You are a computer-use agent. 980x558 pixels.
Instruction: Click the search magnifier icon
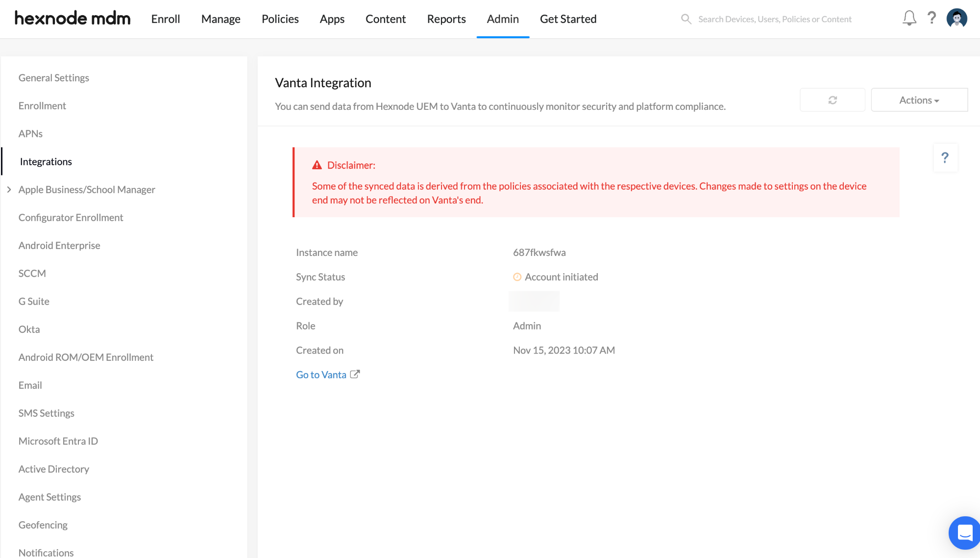coord(686,19)
